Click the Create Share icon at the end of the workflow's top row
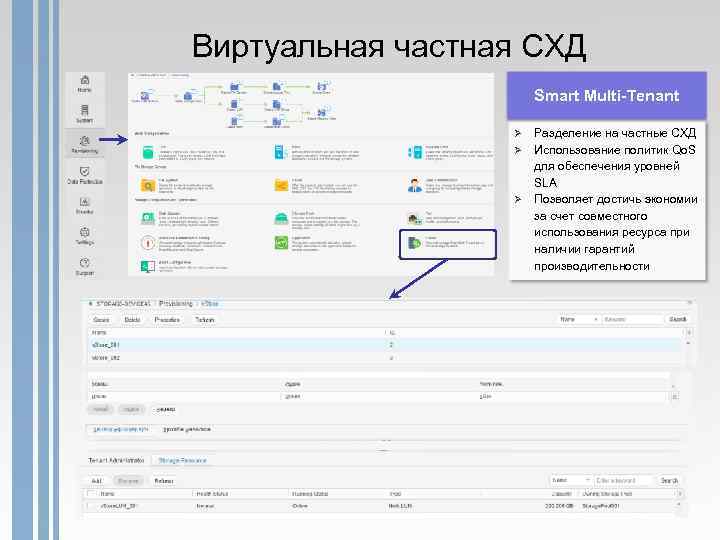Screen dimensions: 720x540 point(321,88)
